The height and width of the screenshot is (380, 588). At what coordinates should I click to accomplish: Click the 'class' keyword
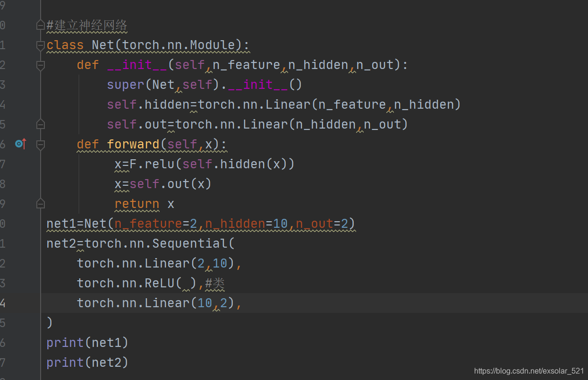click(x=65, y=45)
